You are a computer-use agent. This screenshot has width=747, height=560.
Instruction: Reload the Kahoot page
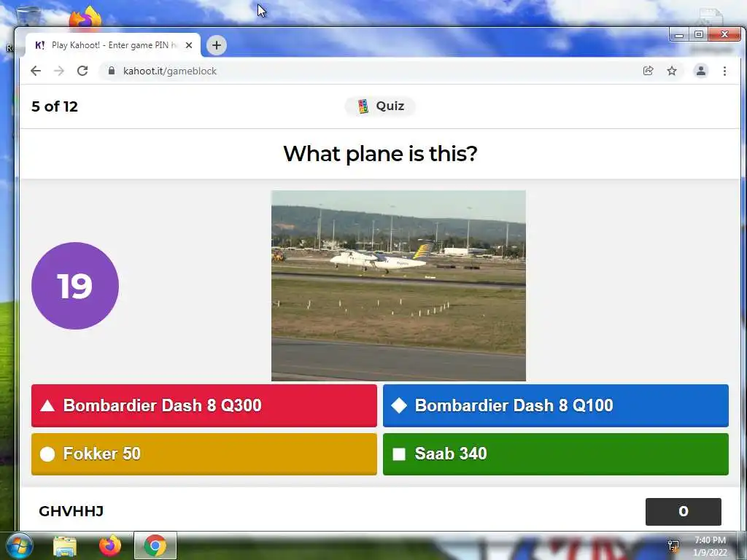[x=82, y=71]
